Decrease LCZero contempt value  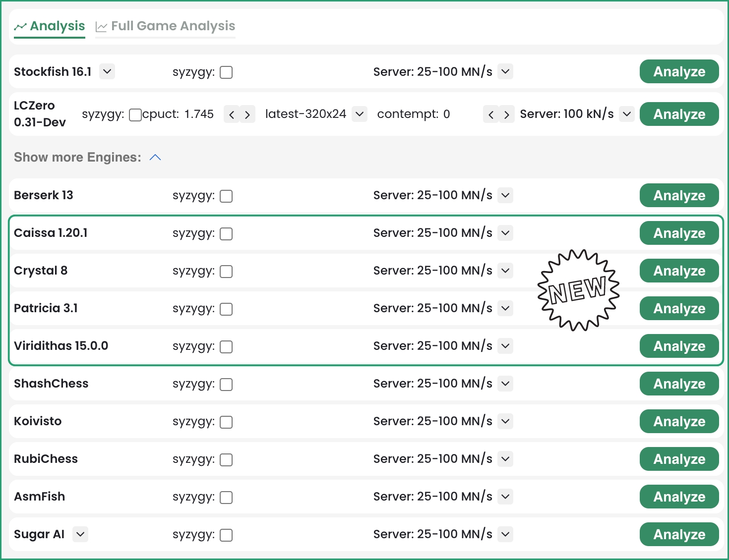(x=491, y=115)
